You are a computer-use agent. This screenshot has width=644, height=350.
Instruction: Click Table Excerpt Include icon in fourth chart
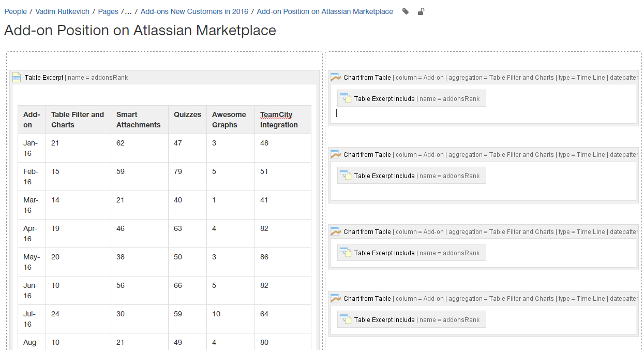click(x=346, y=319)
